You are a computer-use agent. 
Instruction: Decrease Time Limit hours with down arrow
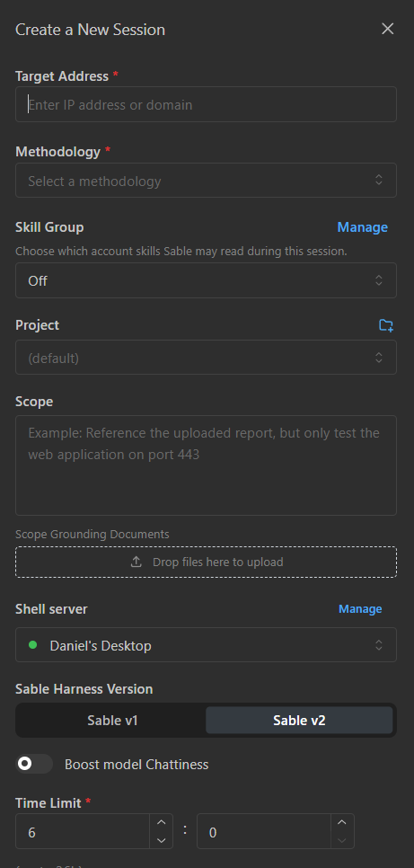[x=162, y=840]
